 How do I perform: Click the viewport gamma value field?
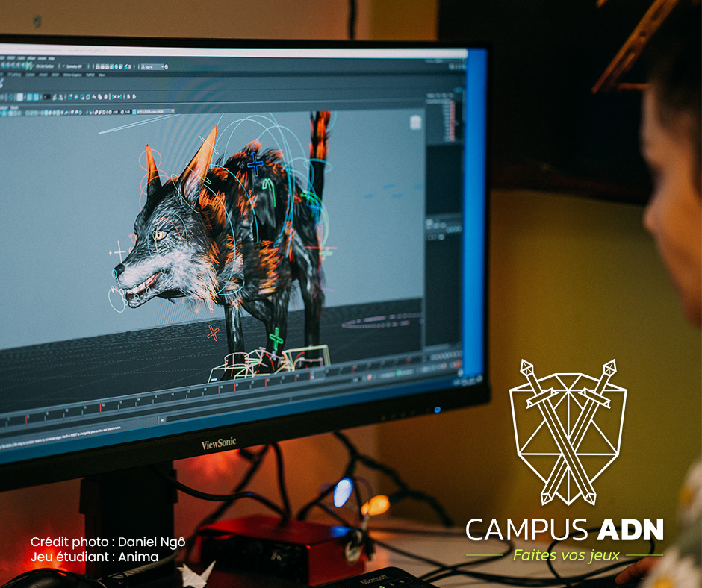pyautogui.click(x=128, y=111)
